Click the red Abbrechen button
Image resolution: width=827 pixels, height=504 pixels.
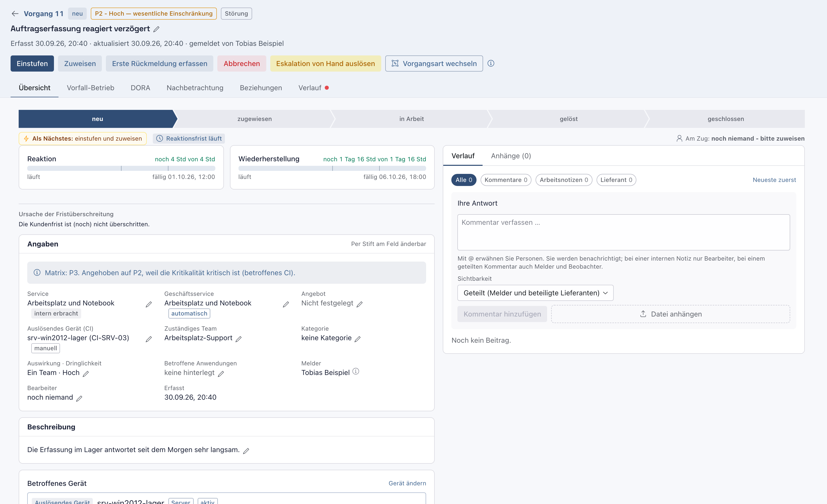tap(242, 64)
